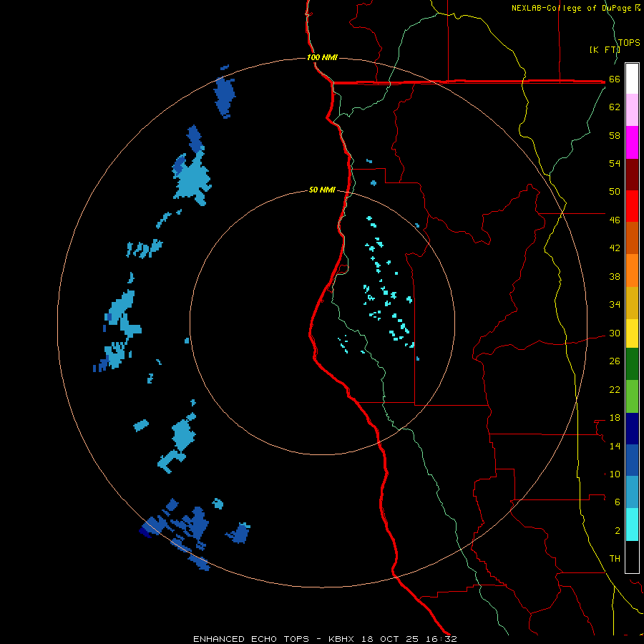Click the 54 legend value

[615, 163]
